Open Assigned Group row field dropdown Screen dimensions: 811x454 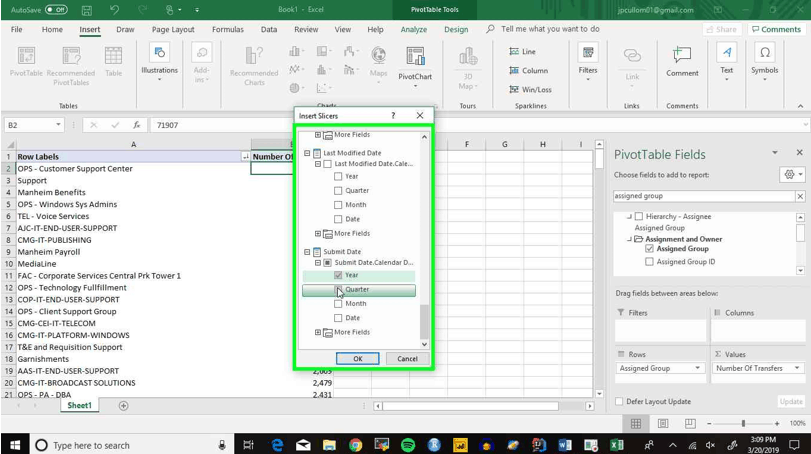(x=697, y=368)
